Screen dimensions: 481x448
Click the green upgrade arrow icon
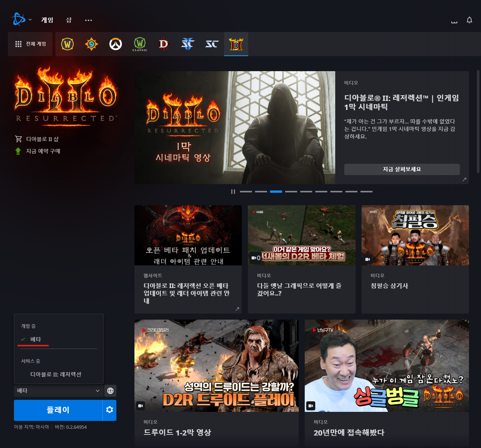18,151
